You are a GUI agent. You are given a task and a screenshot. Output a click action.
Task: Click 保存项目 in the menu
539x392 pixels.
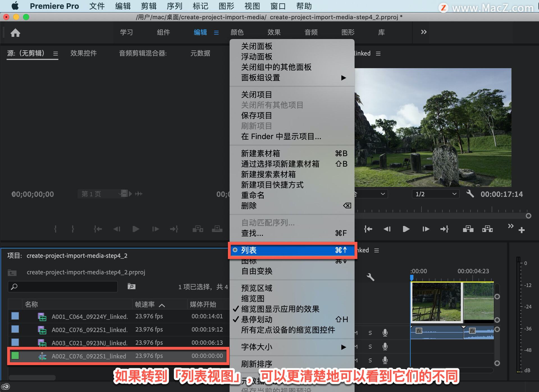coord(257,116)
